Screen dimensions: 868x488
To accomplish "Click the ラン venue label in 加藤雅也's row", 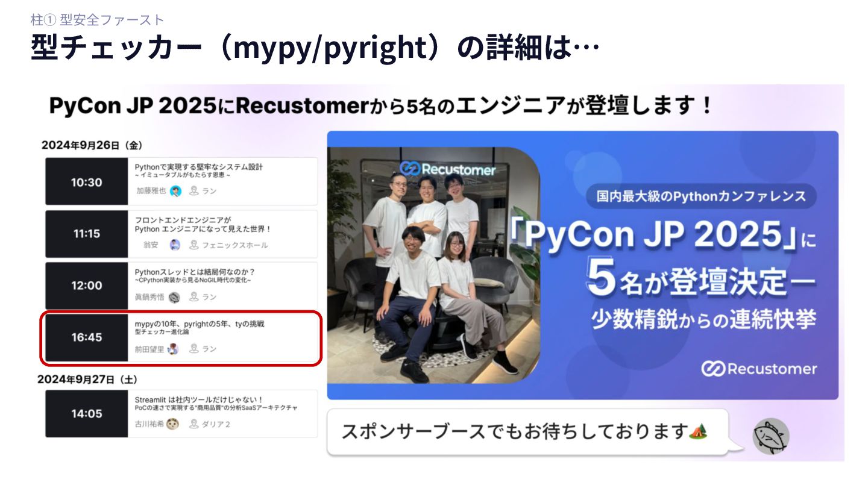I will point(209,191).
